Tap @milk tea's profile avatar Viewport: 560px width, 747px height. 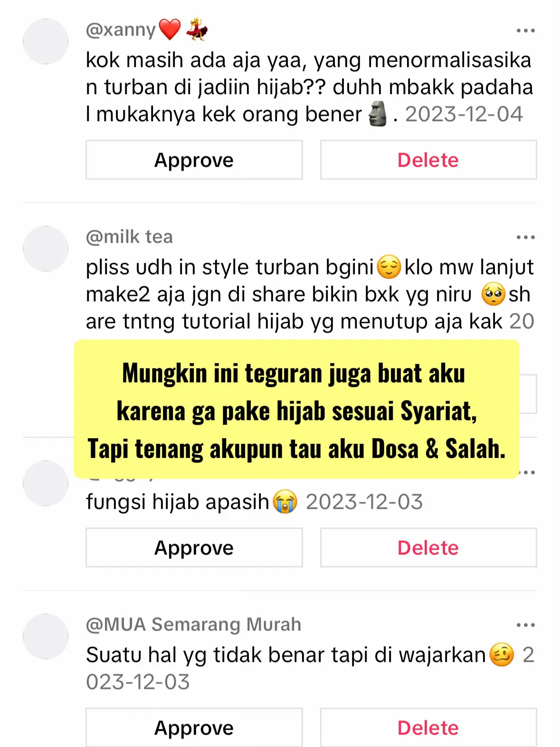pos(46,249)
